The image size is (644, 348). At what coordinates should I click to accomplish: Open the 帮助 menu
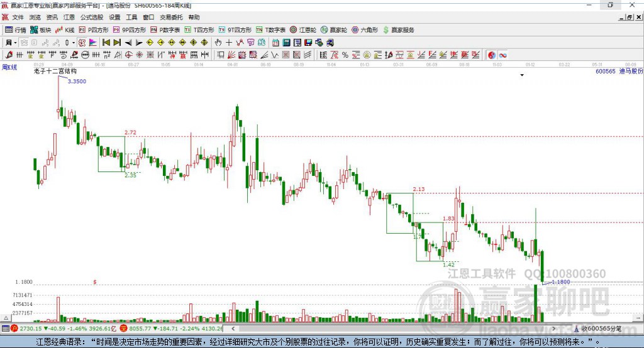click(x=194, y=17)
